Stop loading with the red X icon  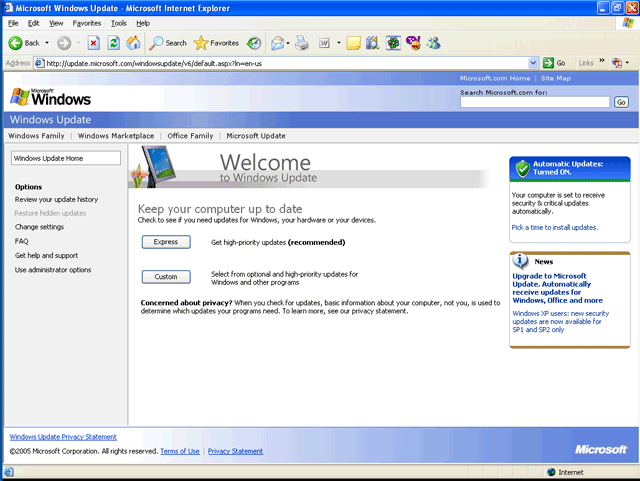coord(93,43)
